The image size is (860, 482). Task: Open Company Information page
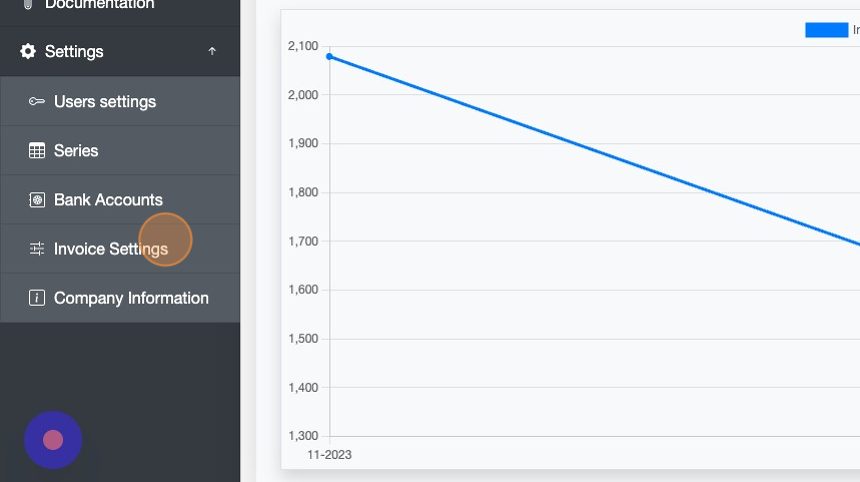(131, 298)
